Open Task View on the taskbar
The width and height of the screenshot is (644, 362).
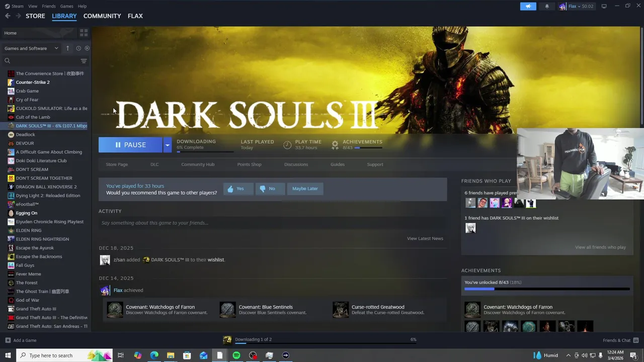click(121, 355)
